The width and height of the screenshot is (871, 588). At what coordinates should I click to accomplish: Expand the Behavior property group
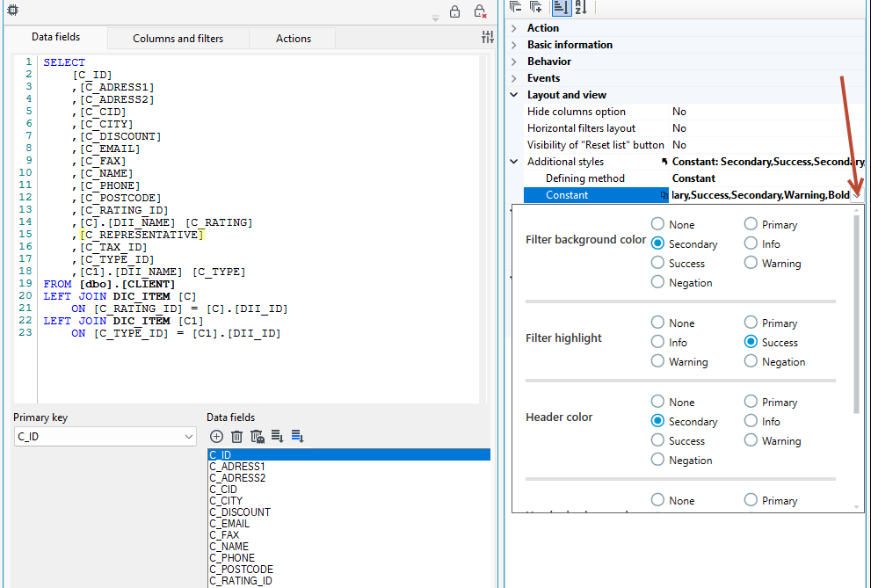[x=514, y=61]
